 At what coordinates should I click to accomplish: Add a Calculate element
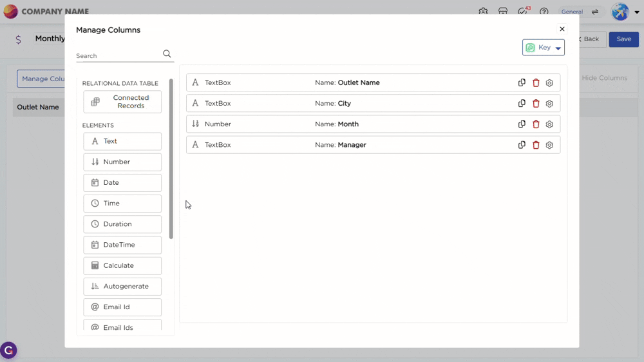coord(122,265)
